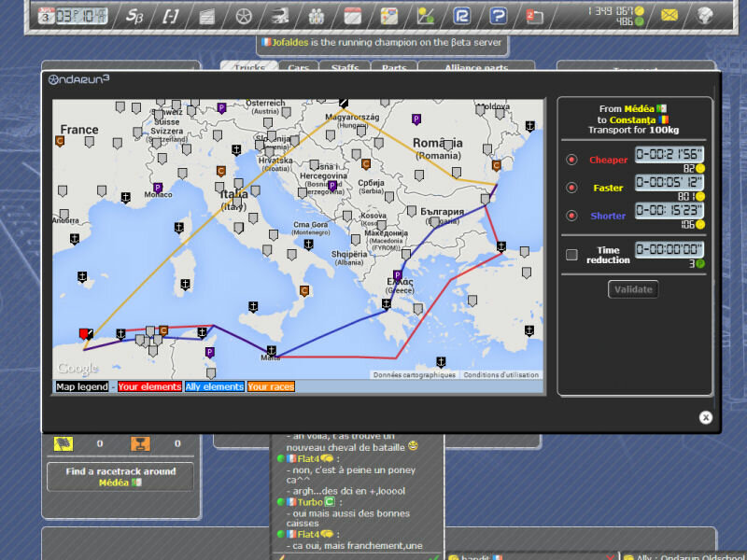This screenshot has width=747, height=560.
Task: Select the Faster route radio button
Action: [571, 186]
